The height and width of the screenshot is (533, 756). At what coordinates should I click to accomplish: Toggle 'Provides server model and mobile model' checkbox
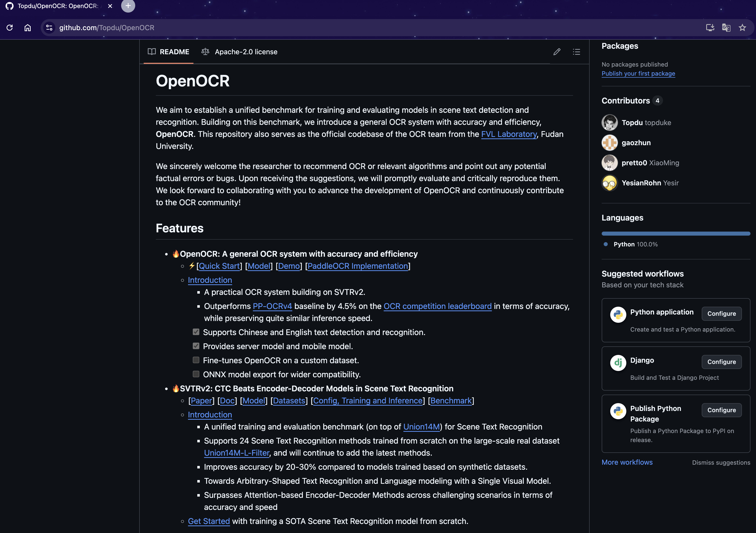196,346
